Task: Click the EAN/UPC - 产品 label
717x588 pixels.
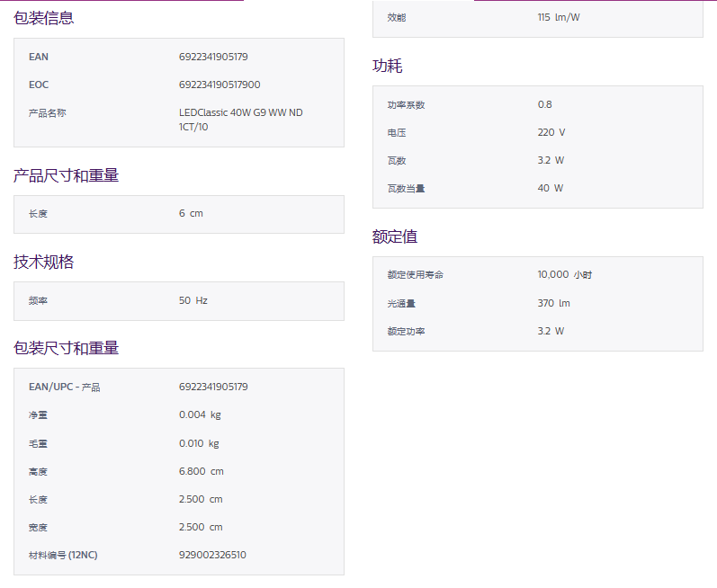Action: click(x=64, y=387)
